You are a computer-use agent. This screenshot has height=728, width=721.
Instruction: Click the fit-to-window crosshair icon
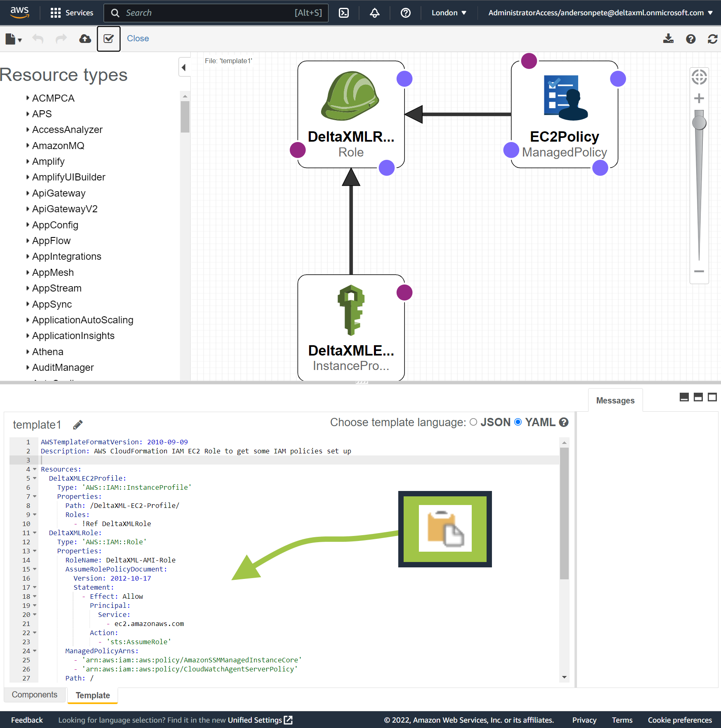(699, 77)
